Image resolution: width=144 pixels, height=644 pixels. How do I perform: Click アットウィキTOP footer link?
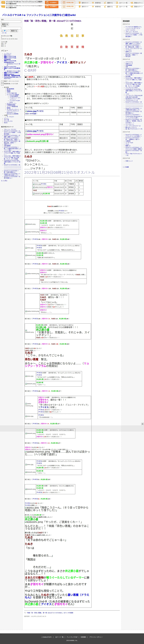pos(72,637)
